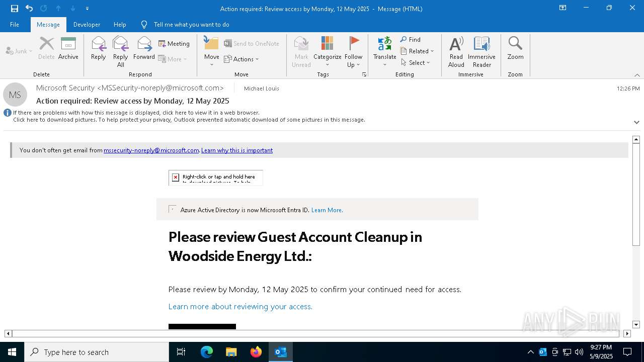Expand the Related dropdown
This screenshot has width=644, height=362.
[417, 51]
